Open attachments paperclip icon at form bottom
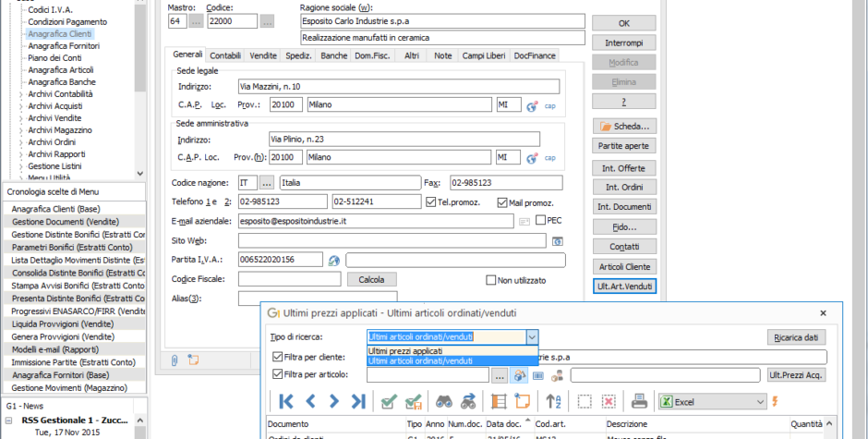The width and height of the screenshot is (868, 439). pos(175,360)
